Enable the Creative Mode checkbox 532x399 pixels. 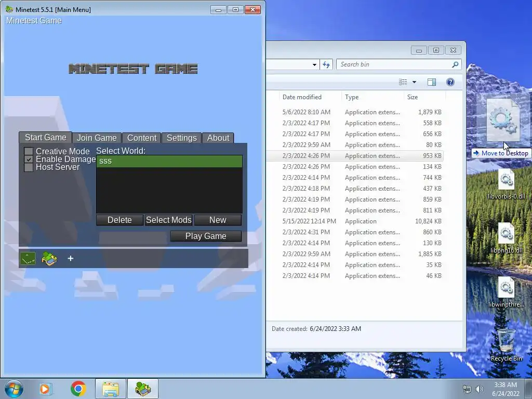(29, 151)
